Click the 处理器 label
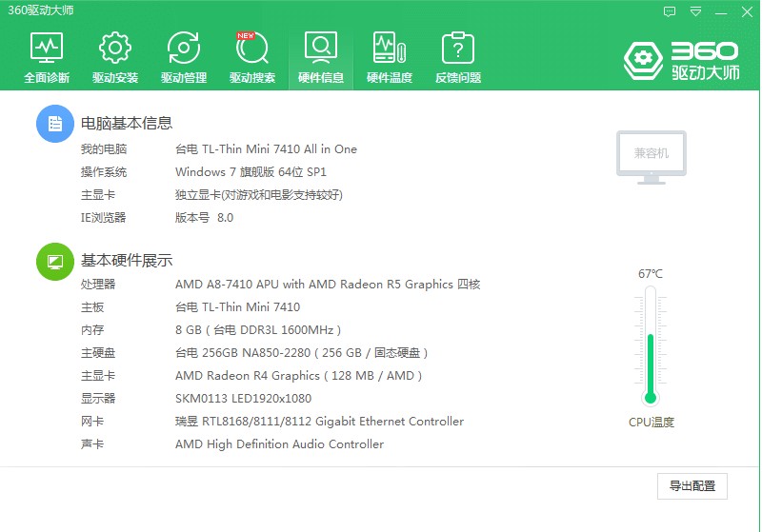The image size is (762, 532). point(98,284)
